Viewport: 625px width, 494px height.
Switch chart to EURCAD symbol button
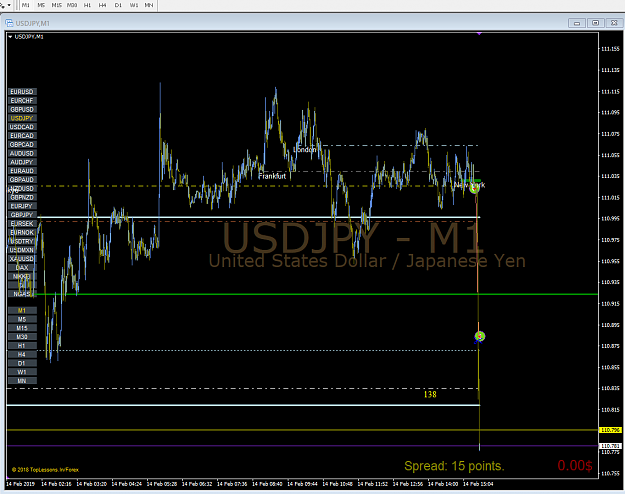22,136
